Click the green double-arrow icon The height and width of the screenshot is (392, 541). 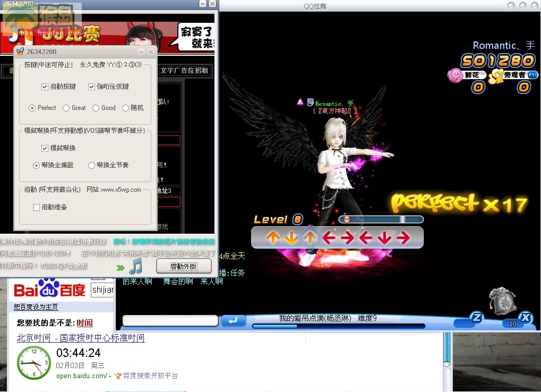121,268
